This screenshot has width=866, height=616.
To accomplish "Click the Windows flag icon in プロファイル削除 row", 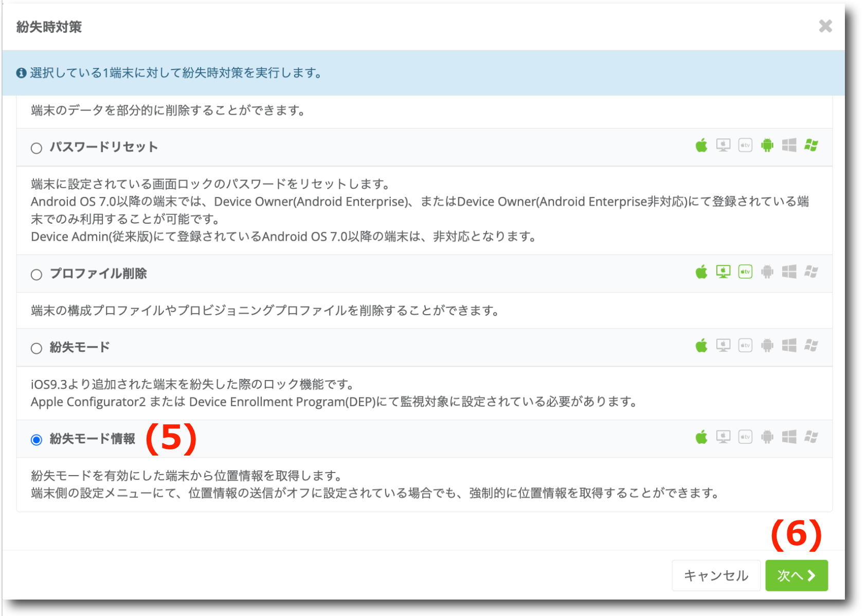I will pyautogui.click(x=811, y=271).
